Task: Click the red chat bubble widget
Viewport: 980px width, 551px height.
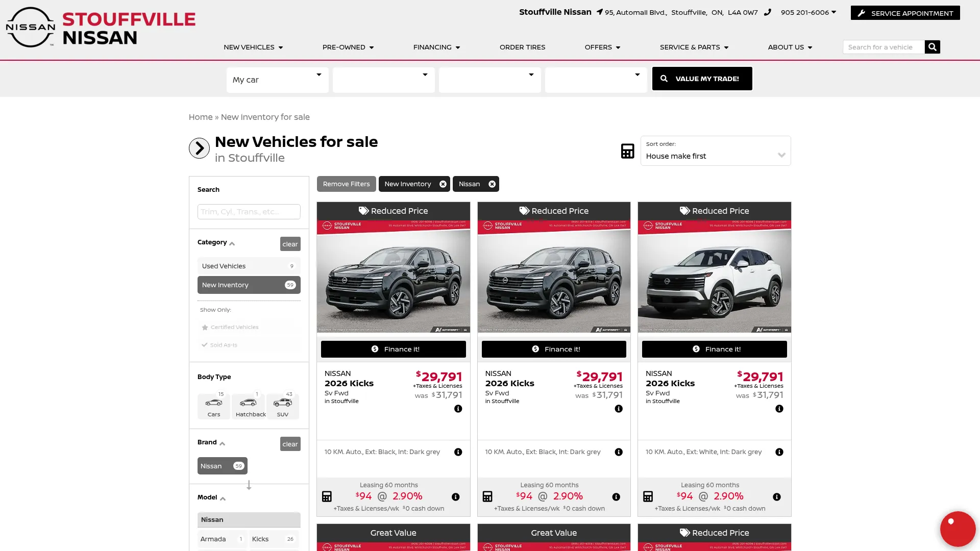Action: point(958,529)
